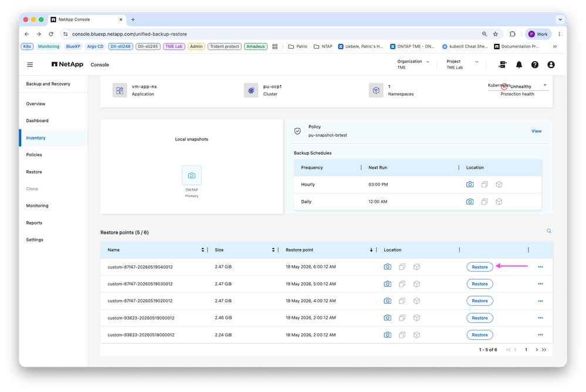The image size is (586, 392).
Task: Click snapshot icon for custom-93623-20260519000012
Action: pos(388,318)
